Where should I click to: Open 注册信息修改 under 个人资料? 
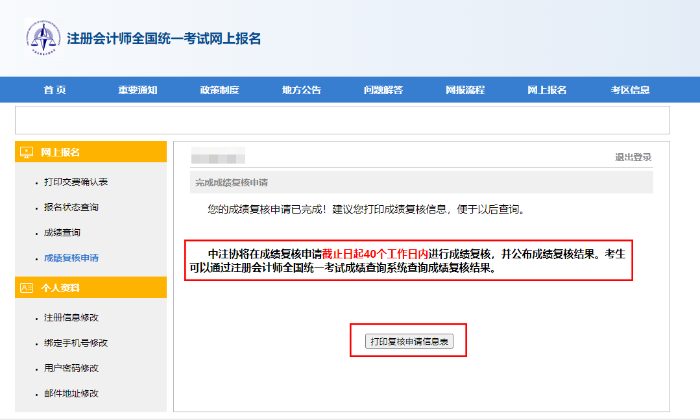tap(71, 317)
